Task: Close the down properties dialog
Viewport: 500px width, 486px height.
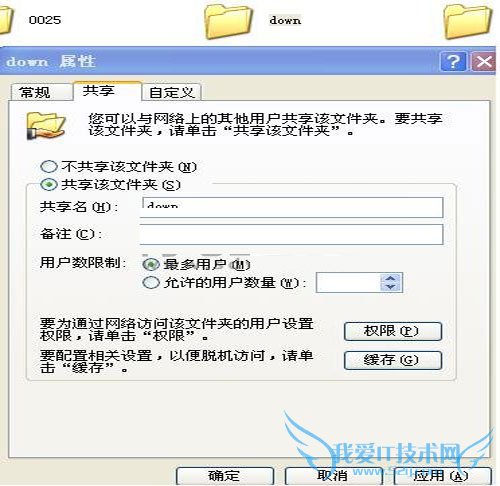Action: [483, 61]
